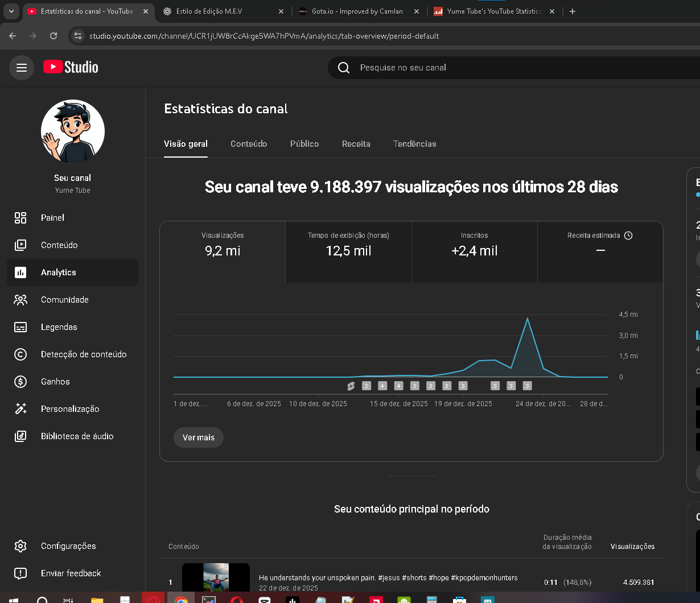700x603 pixels.
Task: Open Legendas subtitles section
Action: pos(59,327)
